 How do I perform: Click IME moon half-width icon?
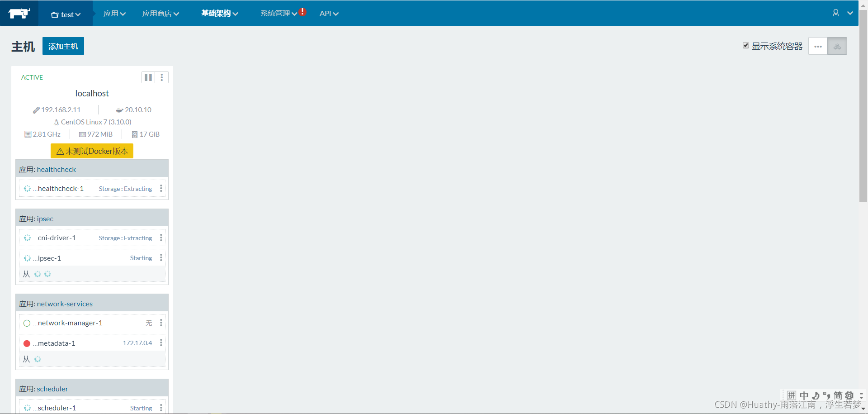[x=816, y=395]
